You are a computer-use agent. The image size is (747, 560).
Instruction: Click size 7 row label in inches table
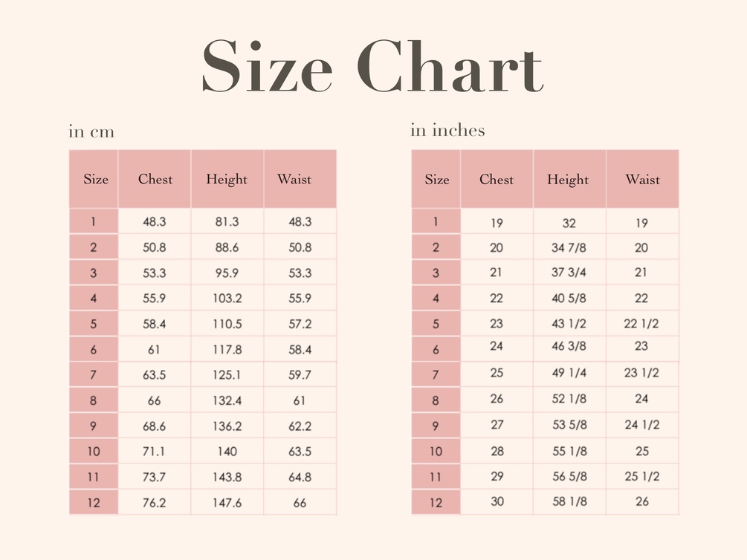[x=436, y=374]
